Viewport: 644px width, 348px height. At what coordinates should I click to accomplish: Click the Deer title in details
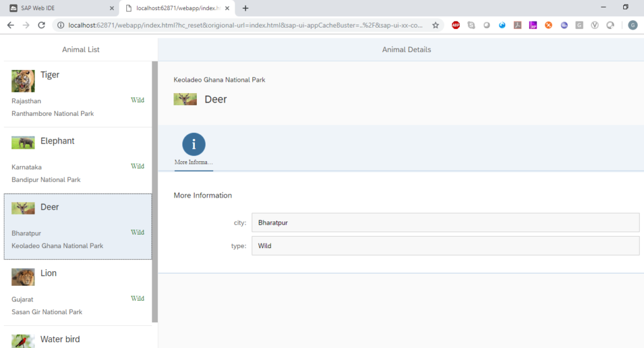coord(216,99)
